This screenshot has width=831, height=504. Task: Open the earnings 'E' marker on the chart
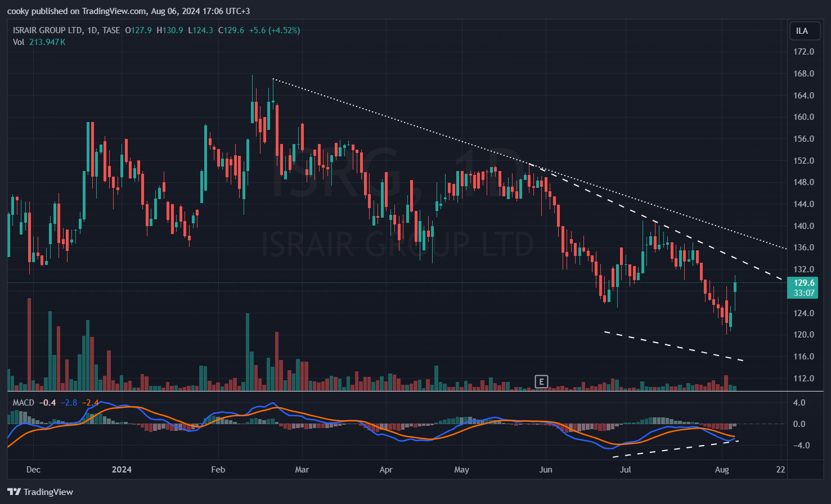coord(541,382)
